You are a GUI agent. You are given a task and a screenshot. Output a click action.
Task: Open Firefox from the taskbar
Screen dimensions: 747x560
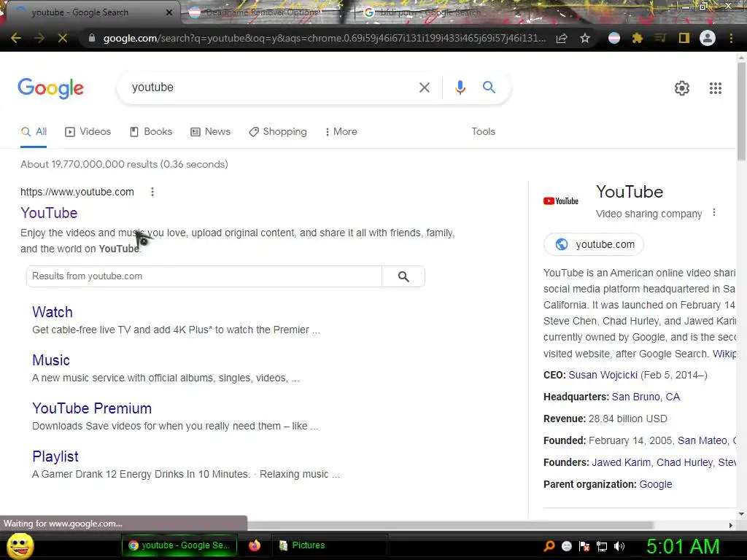pyautogui.click(x=255, y=545)
